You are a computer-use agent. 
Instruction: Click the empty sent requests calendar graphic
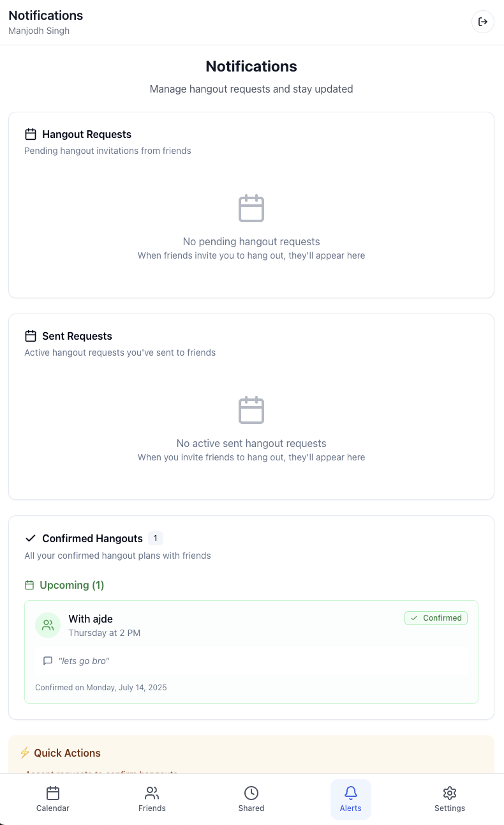251,410
